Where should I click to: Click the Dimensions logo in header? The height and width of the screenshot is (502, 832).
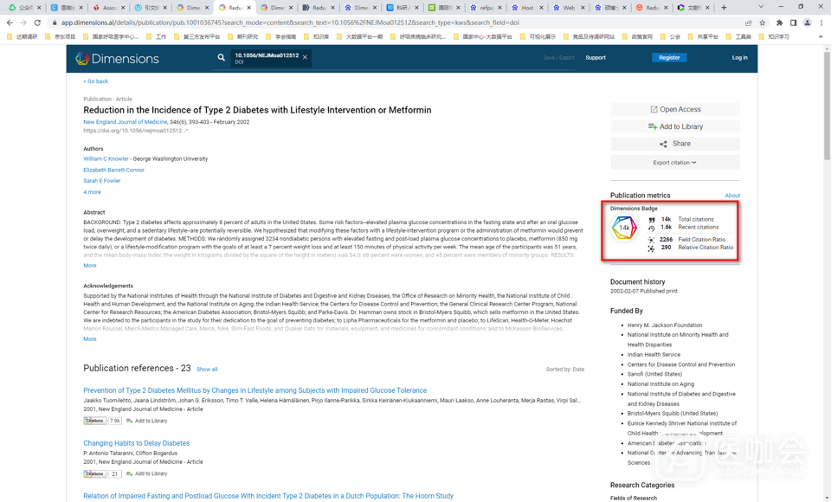coord(117,58)
